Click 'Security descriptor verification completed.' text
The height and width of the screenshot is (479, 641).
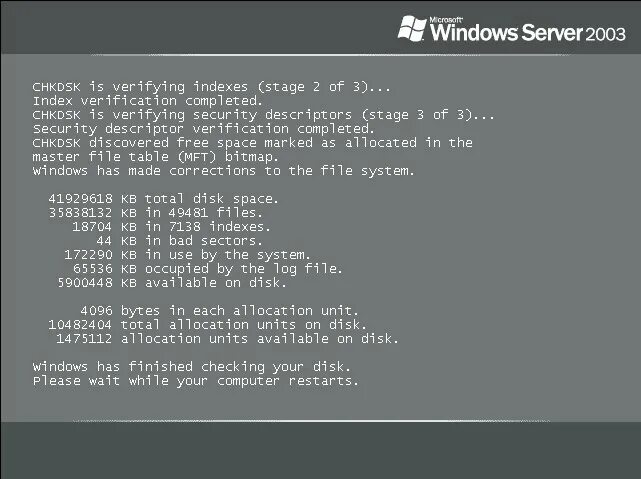(203, 129)
